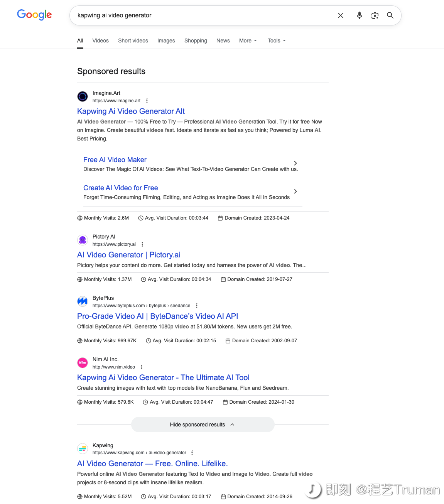This screenshot has height=504, width=444.
Task: Expand Free AI Video Maker sitelink chevron
Action: click(295, 163)
